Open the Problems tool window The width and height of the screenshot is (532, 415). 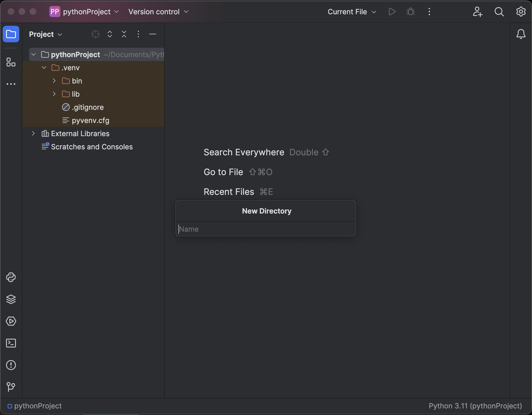(x=11, y=365)
